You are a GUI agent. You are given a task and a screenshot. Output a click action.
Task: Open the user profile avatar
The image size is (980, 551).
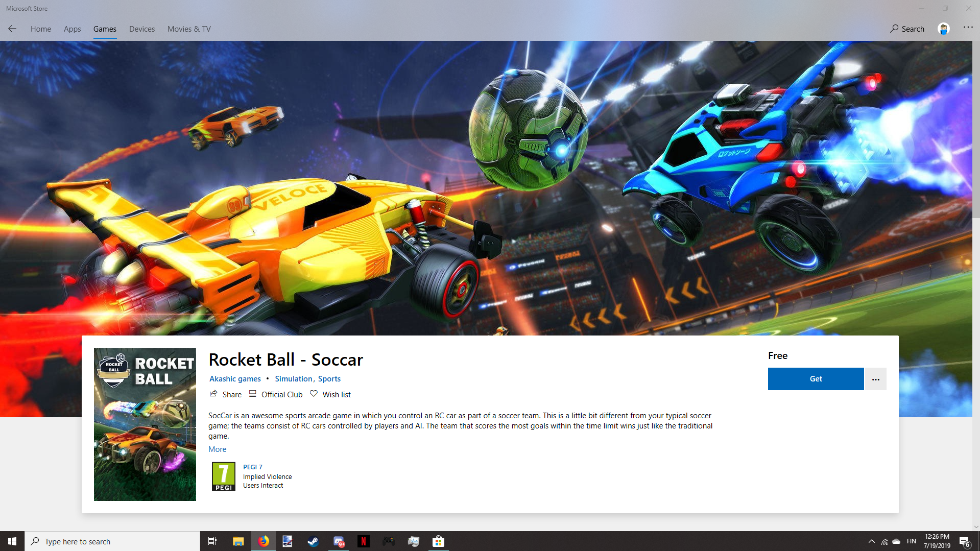point(943,29)
